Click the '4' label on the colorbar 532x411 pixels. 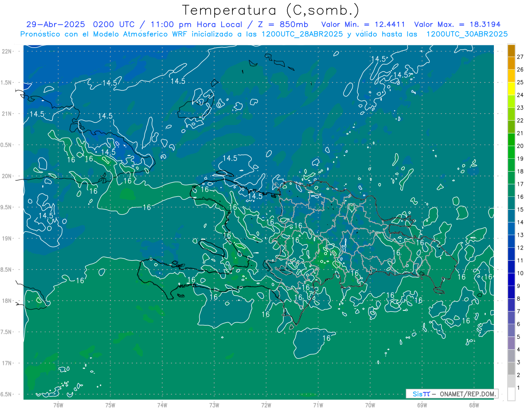click(x=519, y=350)
